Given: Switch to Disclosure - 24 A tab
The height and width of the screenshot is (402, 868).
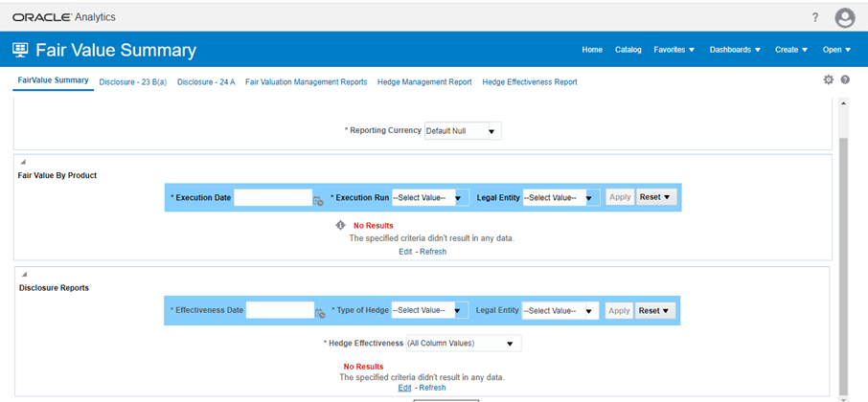Looking at the screenshot, I should coord(206,82).
